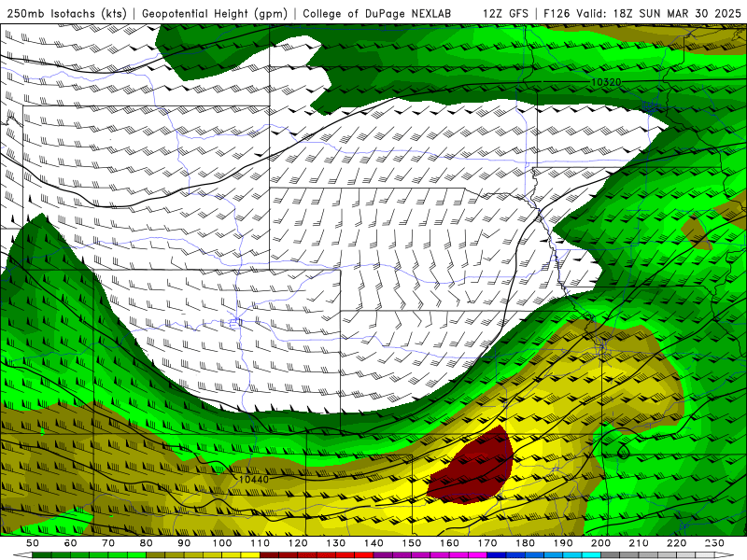This screenshot has width=747, height=560.
Task: Click the 10440 height contour label
Action: coord(253,479)
